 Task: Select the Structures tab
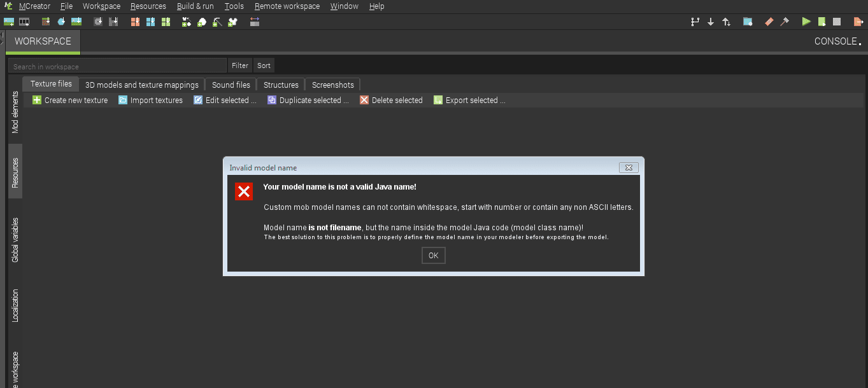point(281,85)
